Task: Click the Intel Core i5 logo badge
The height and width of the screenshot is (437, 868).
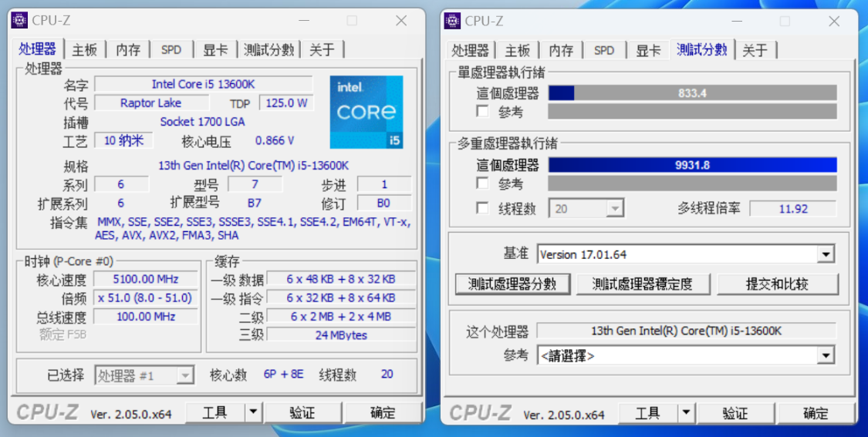Action: point(366,113)
